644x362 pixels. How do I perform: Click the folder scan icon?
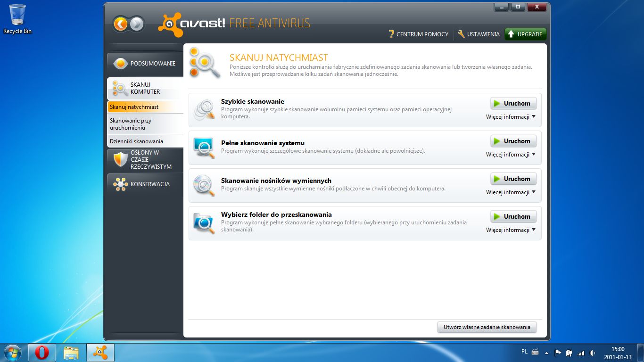coord(204,223)
